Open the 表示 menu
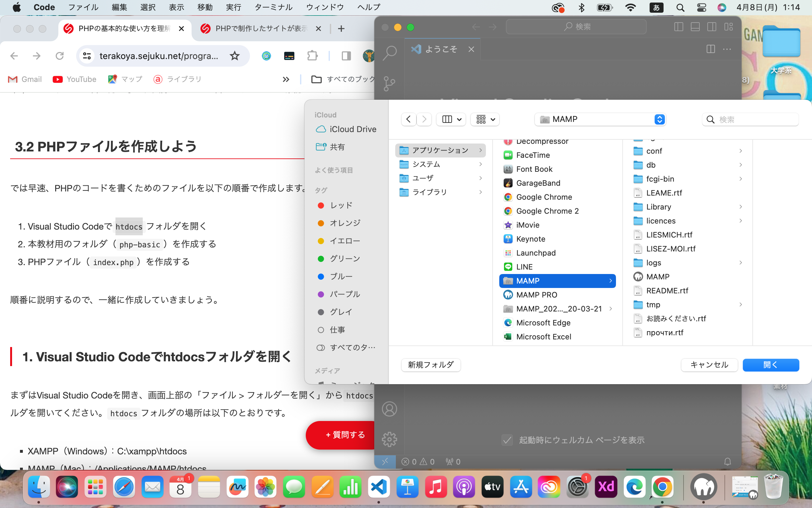 [176, 7]
